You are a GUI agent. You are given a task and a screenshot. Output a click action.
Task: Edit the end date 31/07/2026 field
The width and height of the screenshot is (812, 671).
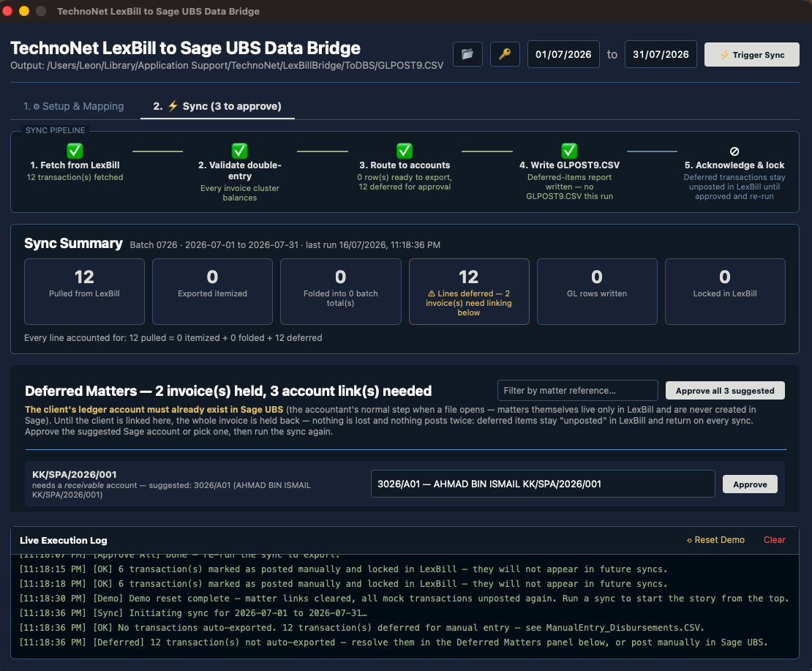(x=661, y=54)
